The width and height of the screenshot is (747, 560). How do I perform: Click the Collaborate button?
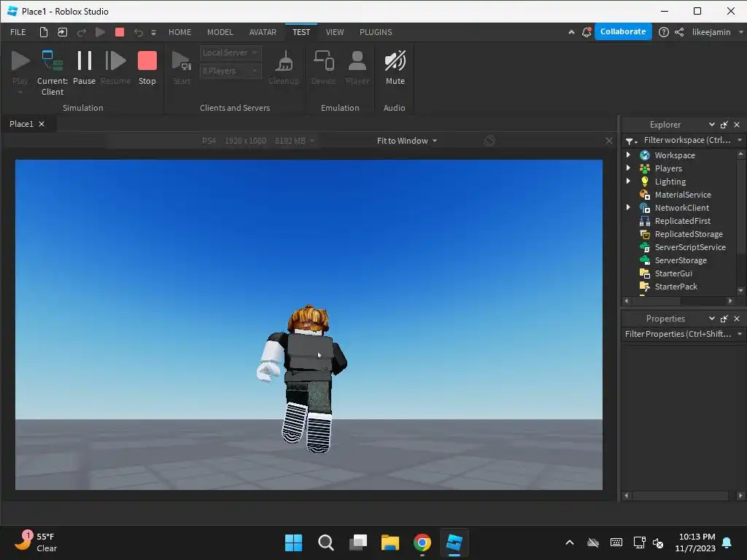point(623,31)
